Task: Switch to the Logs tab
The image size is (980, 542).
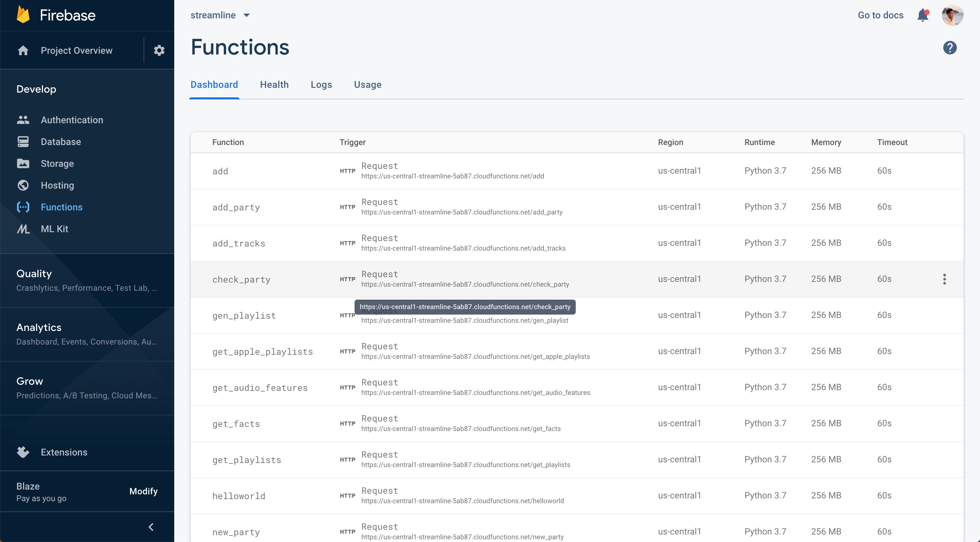Action: pos(321,84)
